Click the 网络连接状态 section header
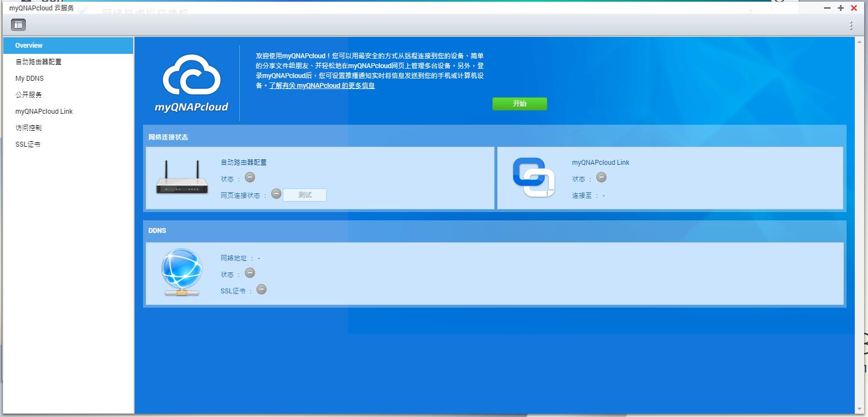868x417 pixels. (168, 137)
